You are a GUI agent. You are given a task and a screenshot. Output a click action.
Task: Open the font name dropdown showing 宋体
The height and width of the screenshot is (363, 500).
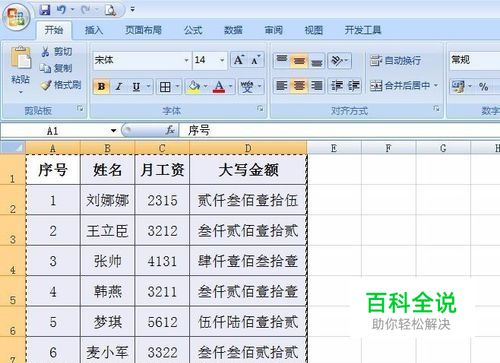click(x=186, y=60)
